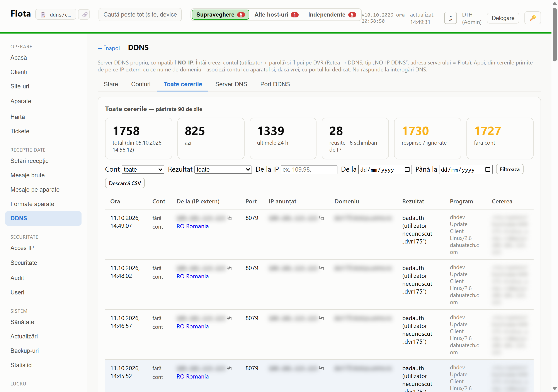Select the Alte host-uri status filter
The width and height of the screenshot is (558, 392).
pos(276,15)
